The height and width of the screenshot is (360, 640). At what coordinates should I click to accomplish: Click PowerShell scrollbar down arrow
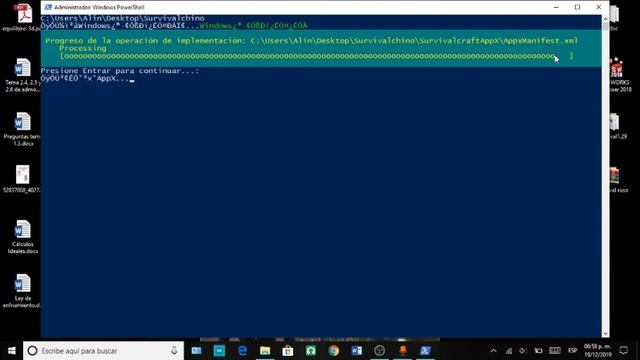point(605,333)
